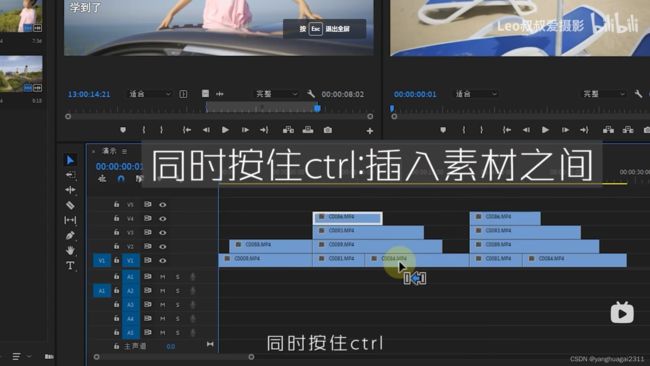Image resolution: width=650 pixels, height=366 pixels.
Task: Select the Ripple Edit tool
Action: click(x=70, y=190)
